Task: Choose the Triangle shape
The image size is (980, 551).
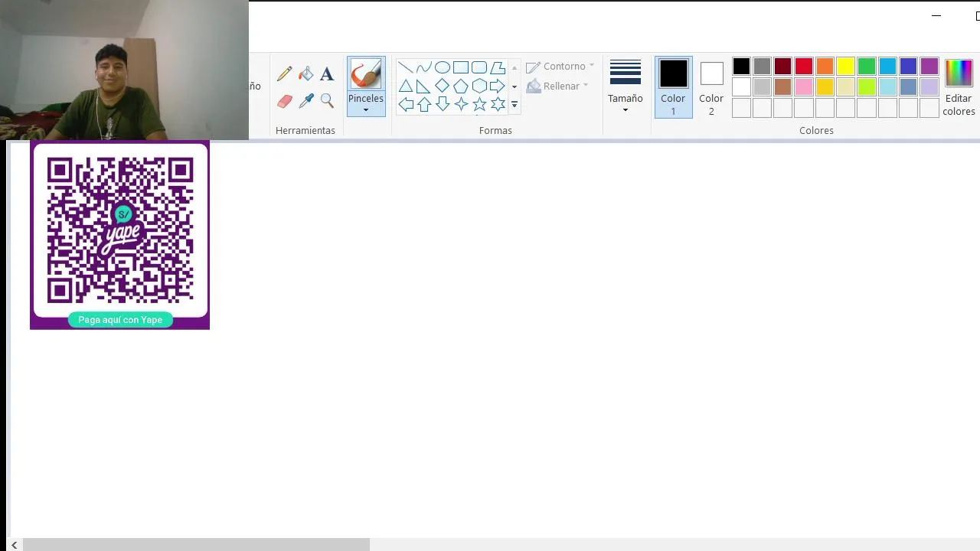Action: [406, 86]
